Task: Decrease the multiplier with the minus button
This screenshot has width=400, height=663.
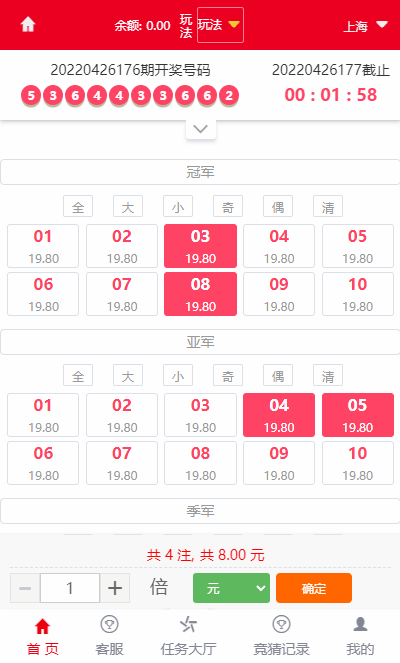Action: [x=25, y=588]
